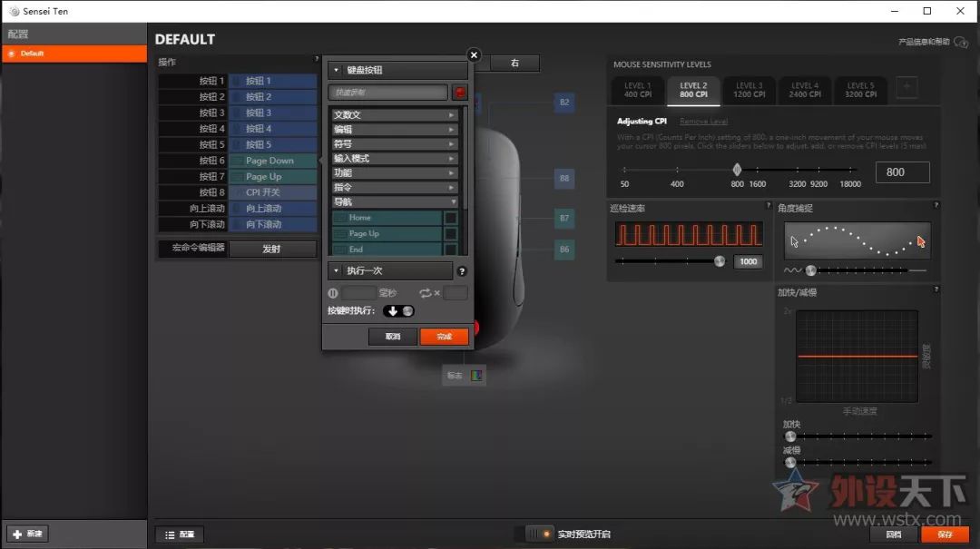Click the angle snapping slider knob
The width and height of the screenshot is (980, 549).
(x=810, y=270)
